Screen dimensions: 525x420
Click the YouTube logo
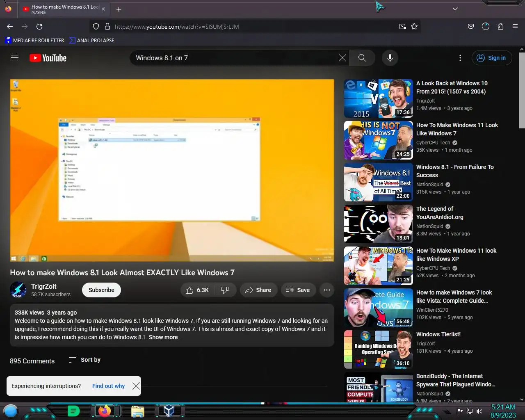coord(48,58)
